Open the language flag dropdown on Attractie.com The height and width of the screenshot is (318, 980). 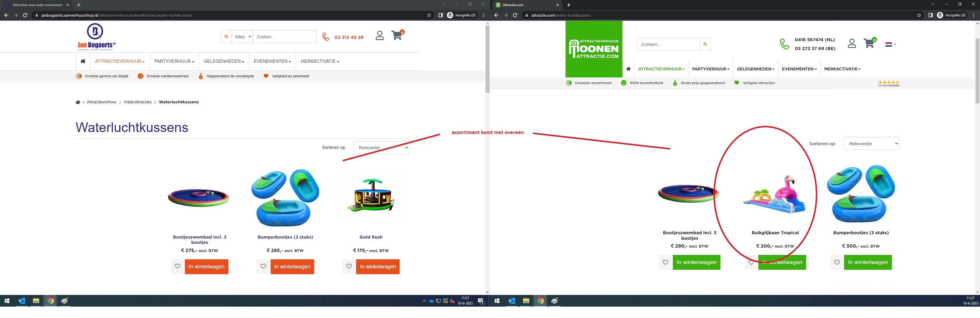890,45
